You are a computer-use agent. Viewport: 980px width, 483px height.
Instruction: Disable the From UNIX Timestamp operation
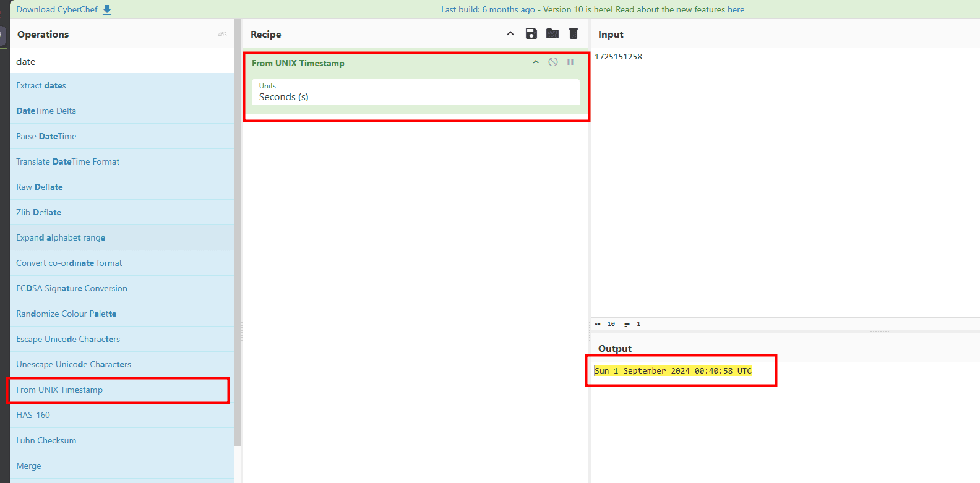pos(553,62)
